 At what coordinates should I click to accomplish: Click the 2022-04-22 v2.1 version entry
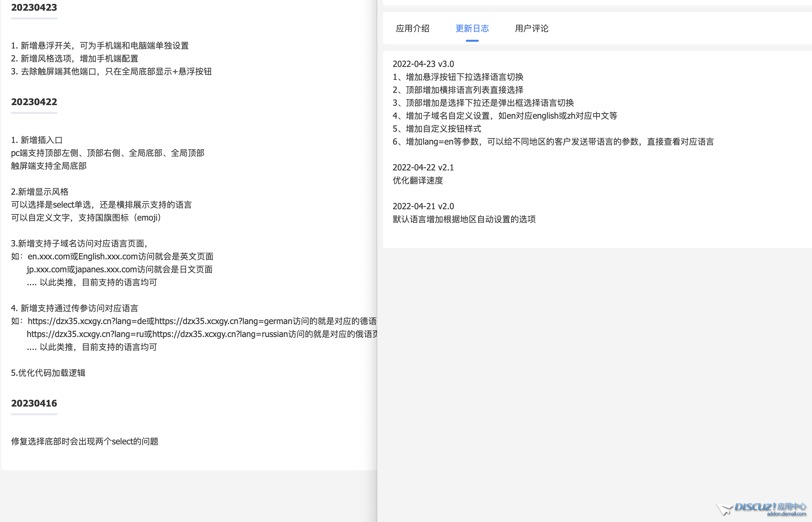[423, 168]
